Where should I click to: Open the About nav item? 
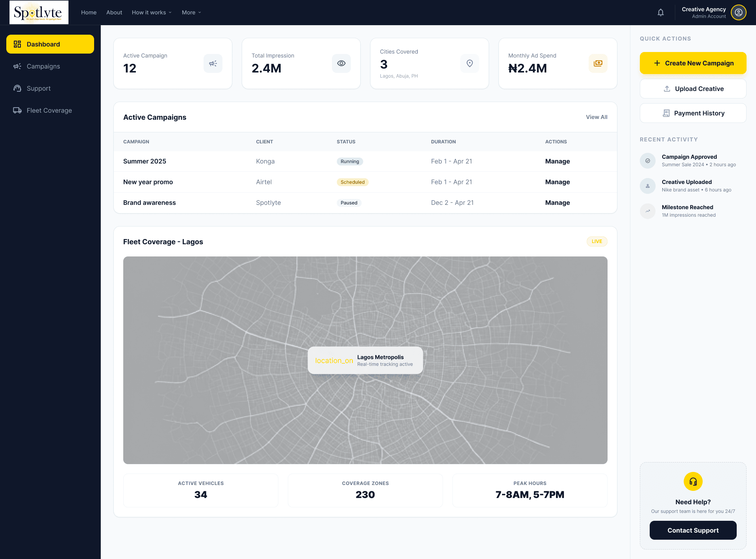point(114,13)
